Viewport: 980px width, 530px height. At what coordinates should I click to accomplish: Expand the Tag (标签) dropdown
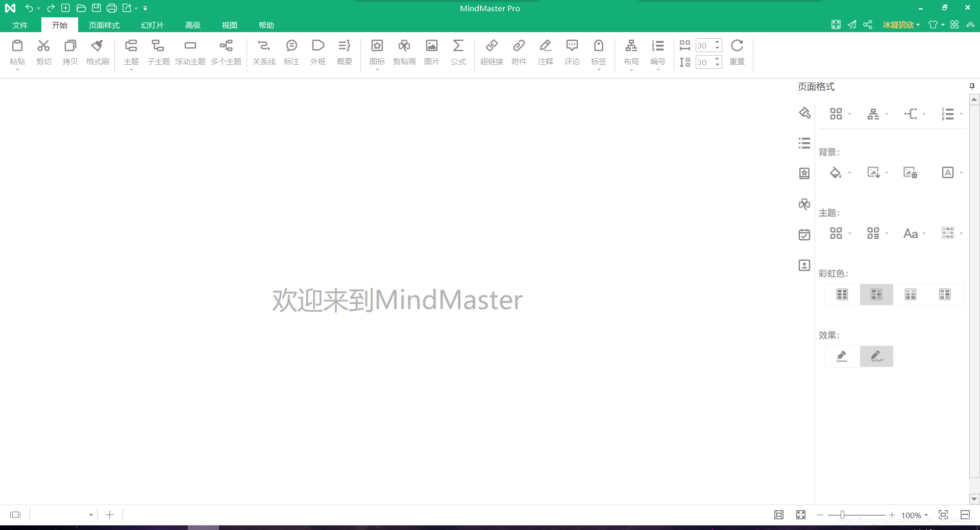pos(599,69)
